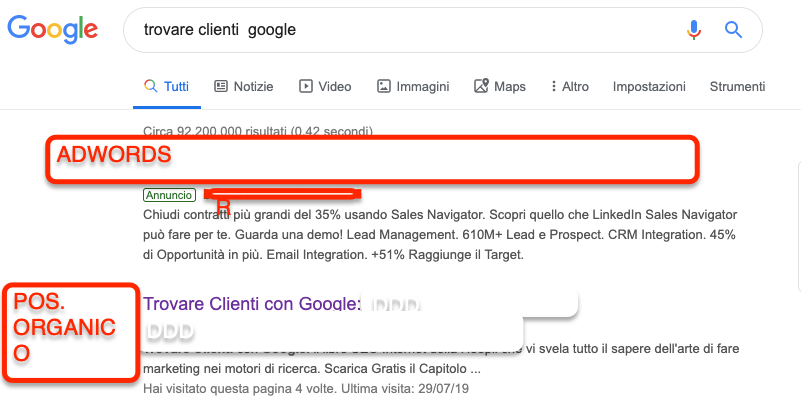Switch to the Immagini tab
The width and height of the screenshot is (801, 418).
(413, 86)
